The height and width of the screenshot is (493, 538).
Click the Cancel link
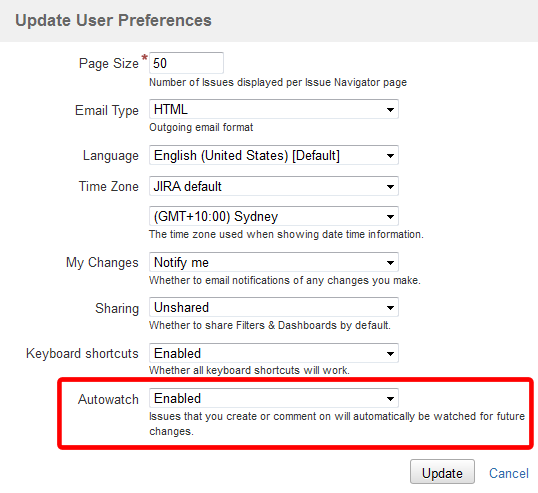point(509,473)
